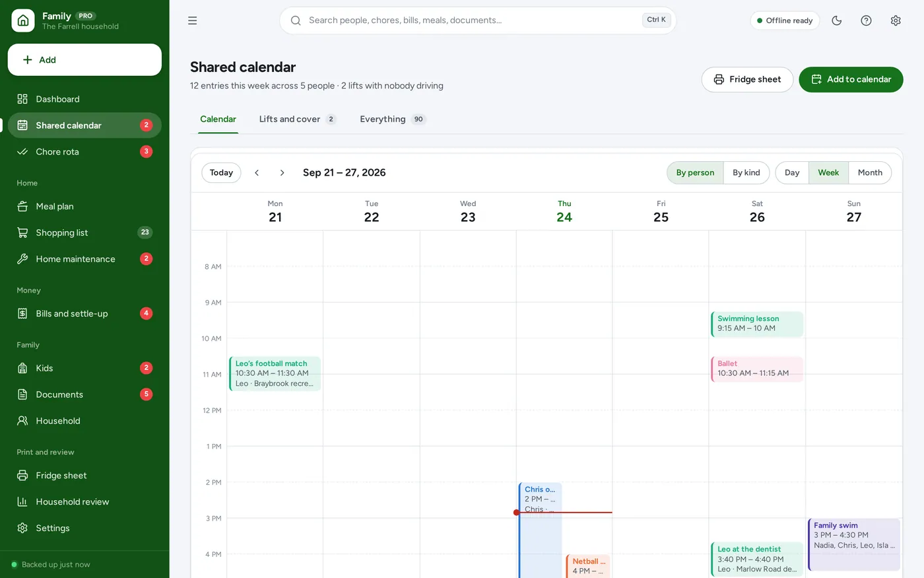This screenshot has width=924, height=578.
Task: Click the Family home logo icon
Action: tap(23, 20)
